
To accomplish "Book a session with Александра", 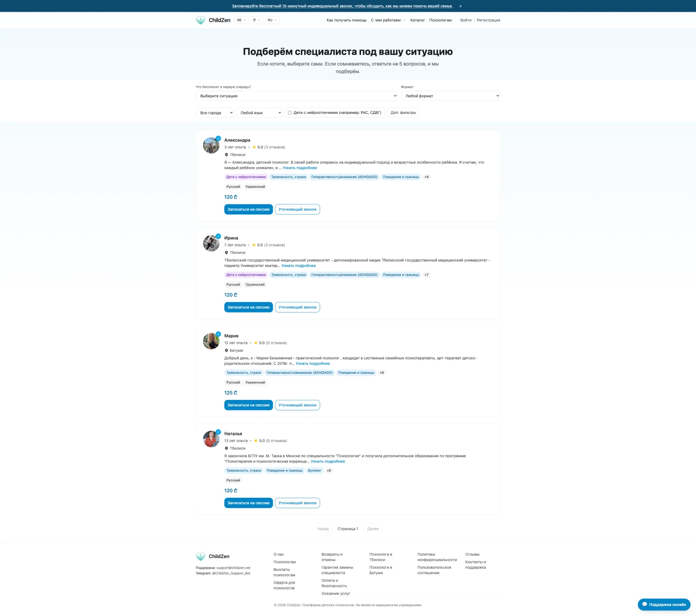I will [248, 210].
